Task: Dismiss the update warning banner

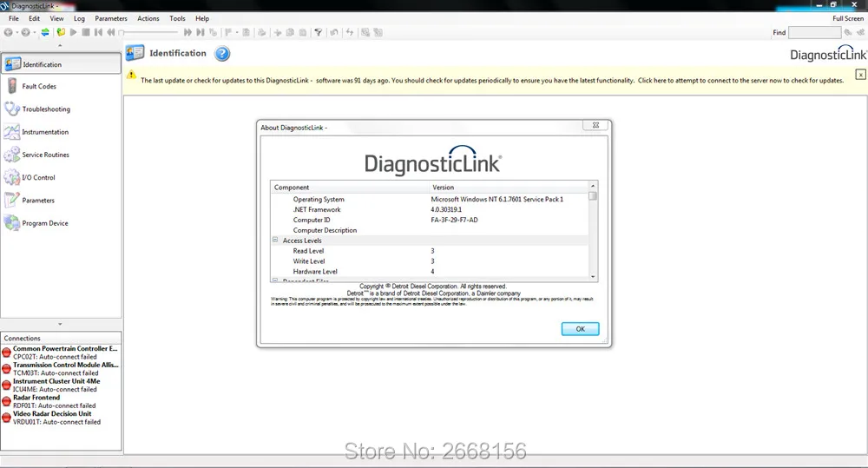Action: [x=860, y=74]
